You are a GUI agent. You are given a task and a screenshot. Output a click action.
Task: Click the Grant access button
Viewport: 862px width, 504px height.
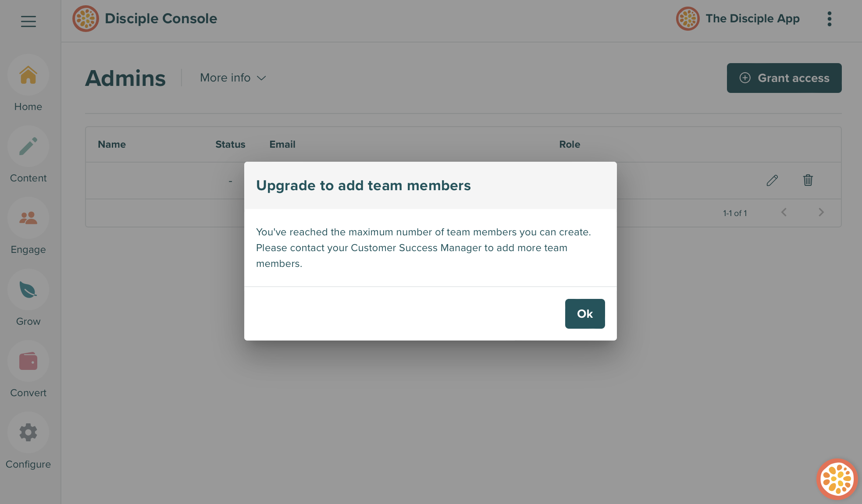point(784,78)
